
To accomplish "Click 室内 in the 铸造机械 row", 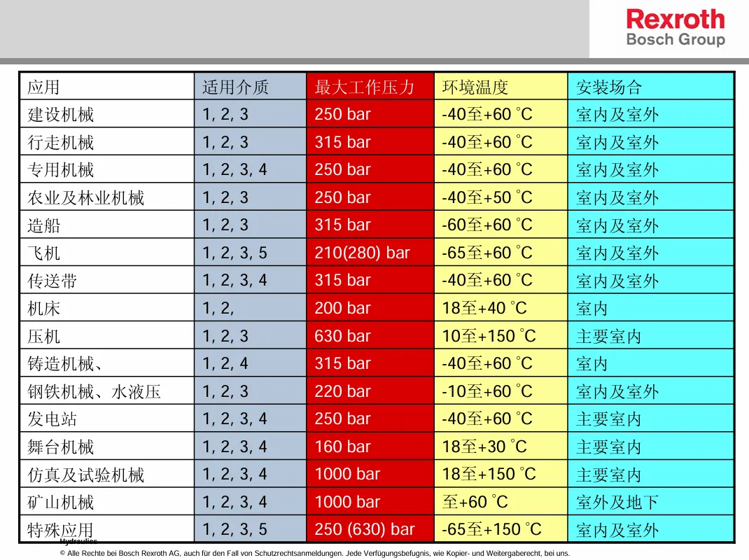I will coord(591,364).
